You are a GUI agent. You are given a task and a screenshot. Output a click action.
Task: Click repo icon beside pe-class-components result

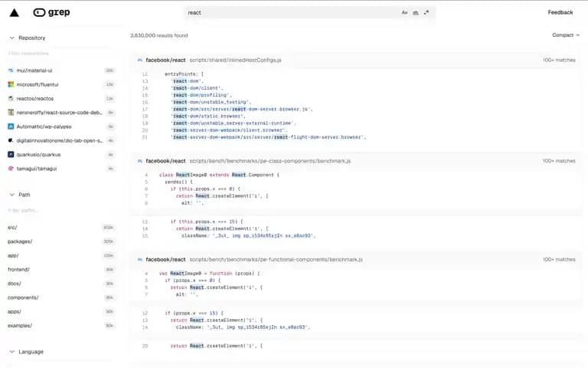click(x=140, y=161)
